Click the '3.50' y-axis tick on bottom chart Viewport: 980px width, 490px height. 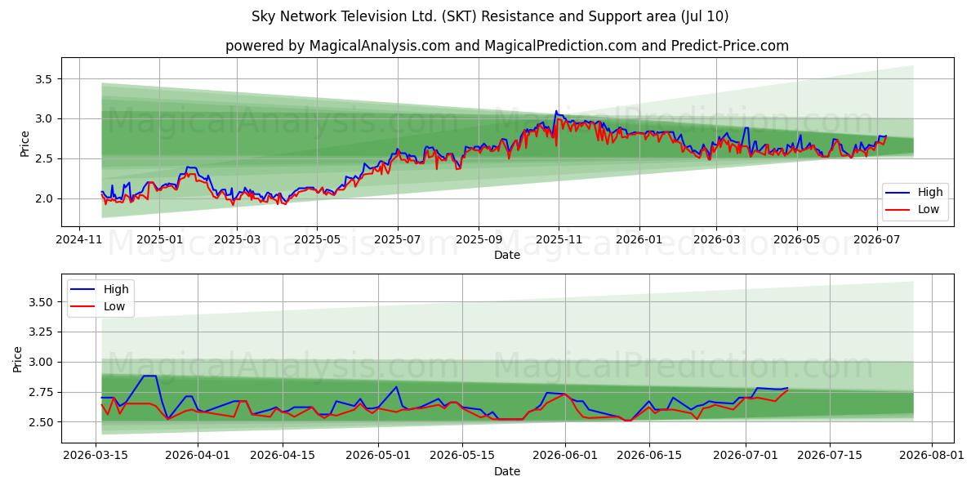pos(39,302)
